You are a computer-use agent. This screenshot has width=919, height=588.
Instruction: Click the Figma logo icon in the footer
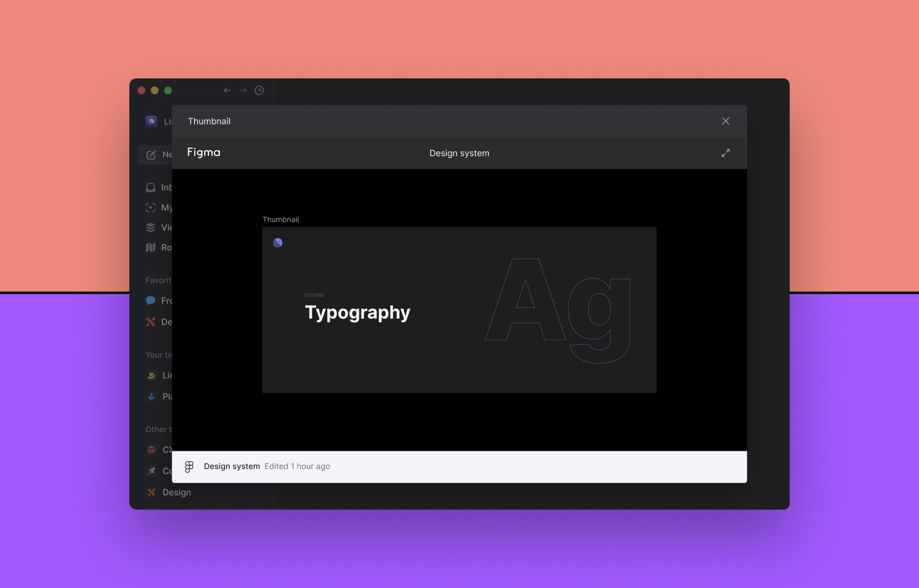pos(189,467)
